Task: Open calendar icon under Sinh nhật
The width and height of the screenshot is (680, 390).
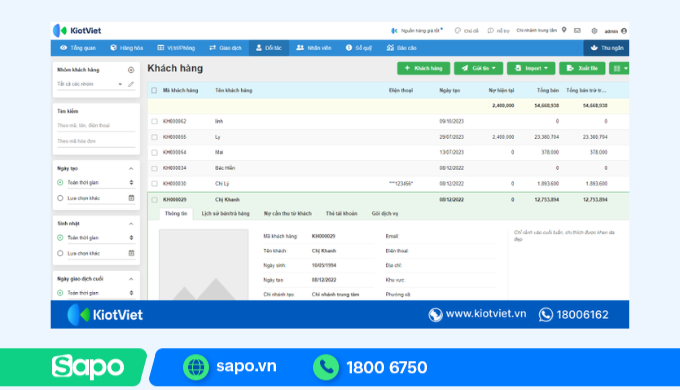Action: point(131,253)
